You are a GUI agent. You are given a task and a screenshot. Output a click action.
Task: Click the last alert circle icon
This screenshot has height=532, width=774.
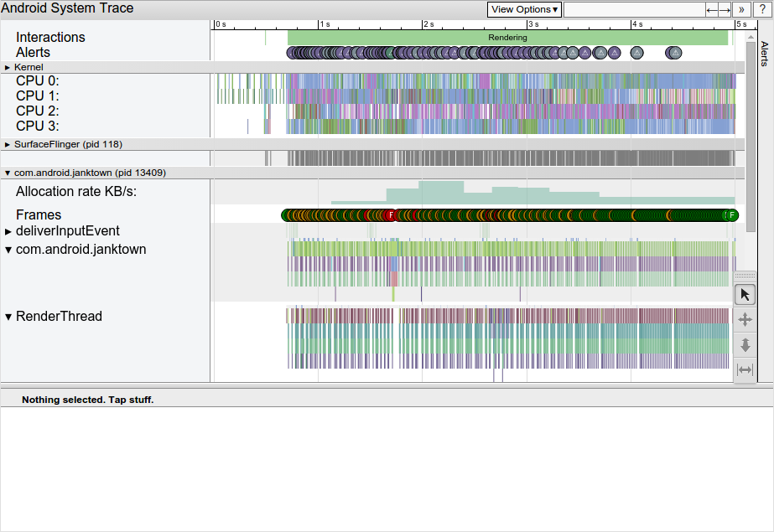point(676,53)
